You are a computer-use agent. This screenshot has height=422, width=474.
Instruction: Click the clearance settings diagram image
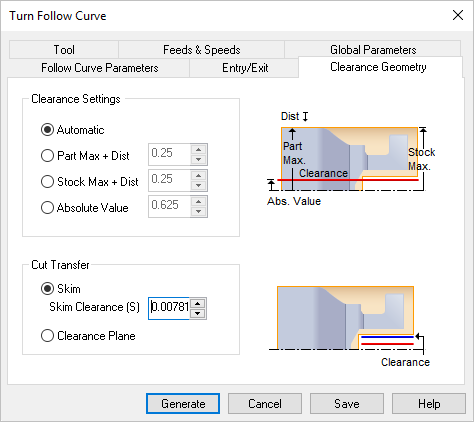tap(351, 159)
